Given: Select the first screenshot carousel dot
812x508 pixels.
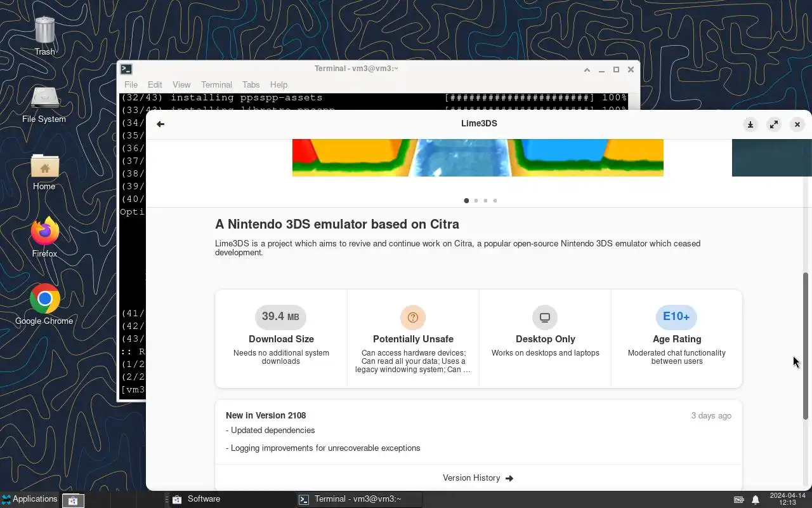Looking at the screenshot, I should coord(466,201).
